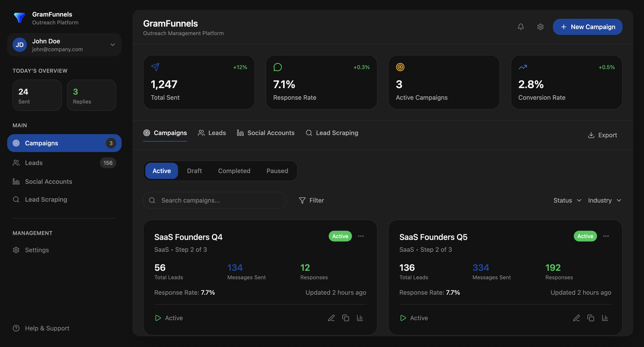The width and height of the screenshot is (644, 347).
Task: Open the Industry dropdown
Action: click(x=604, y=200)
